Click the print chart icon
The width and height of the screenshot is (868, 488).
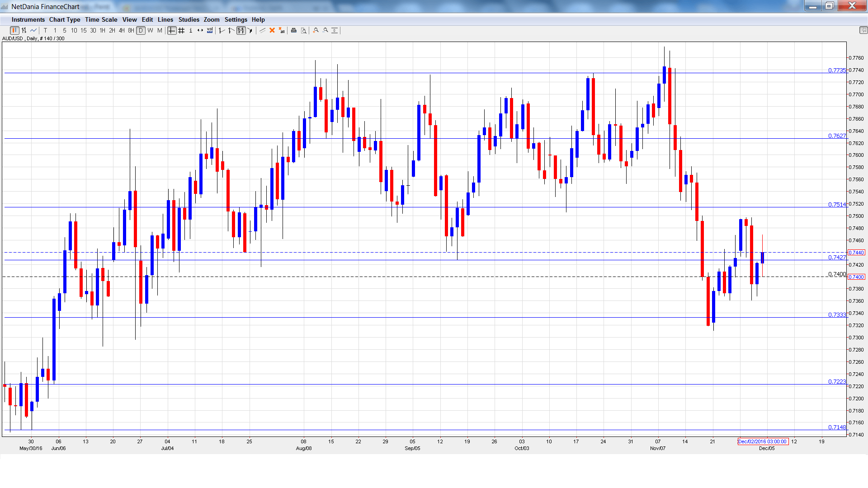point(294,30)
